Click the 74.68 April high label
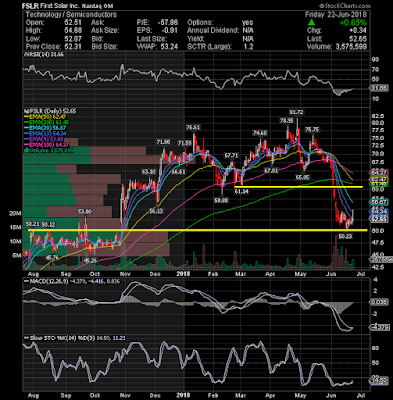Screen dimensions: 393x400 pyautogui.click(x=260, y=133)
